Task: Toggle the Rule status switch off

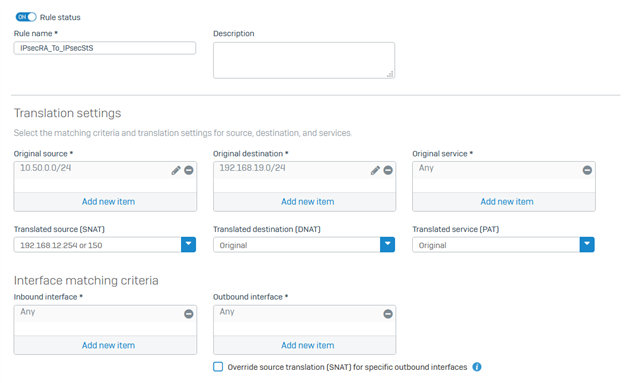Action: [26, 17]
